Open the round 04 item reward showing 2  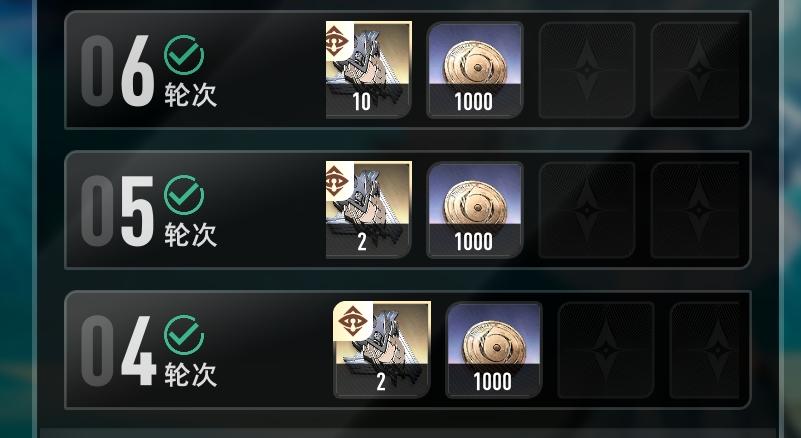tap(382, 350)
